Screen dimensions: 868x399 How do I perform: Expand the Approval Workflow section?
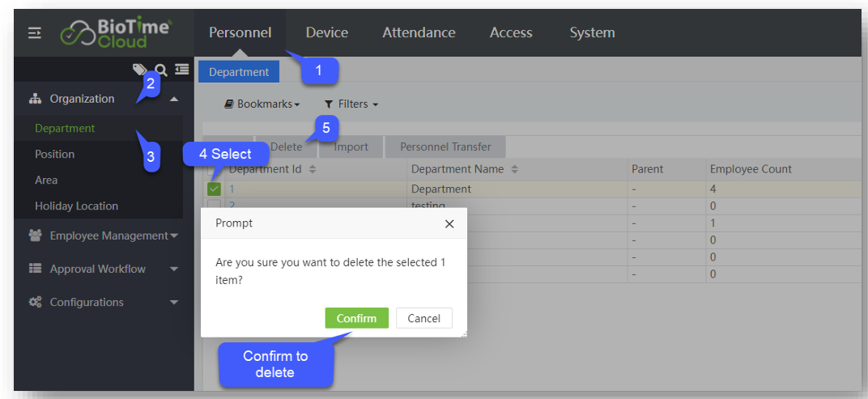click(174, 270)
